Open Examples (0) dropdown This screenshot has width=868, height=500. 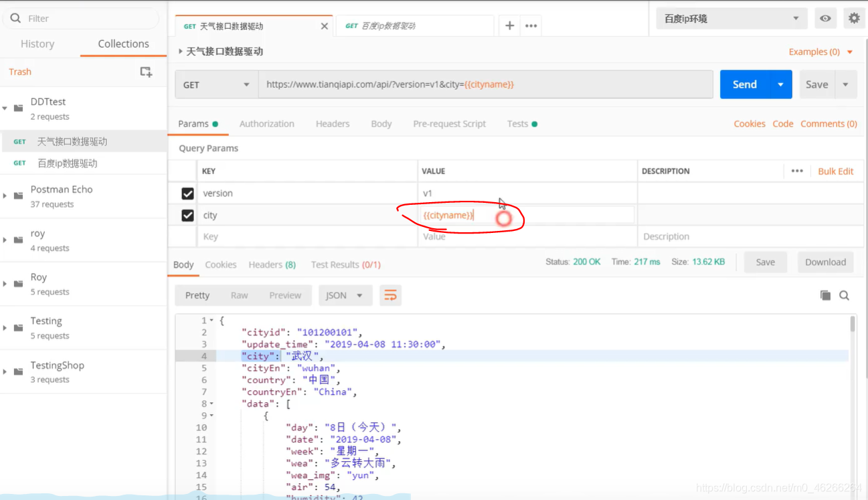(820, 52)
